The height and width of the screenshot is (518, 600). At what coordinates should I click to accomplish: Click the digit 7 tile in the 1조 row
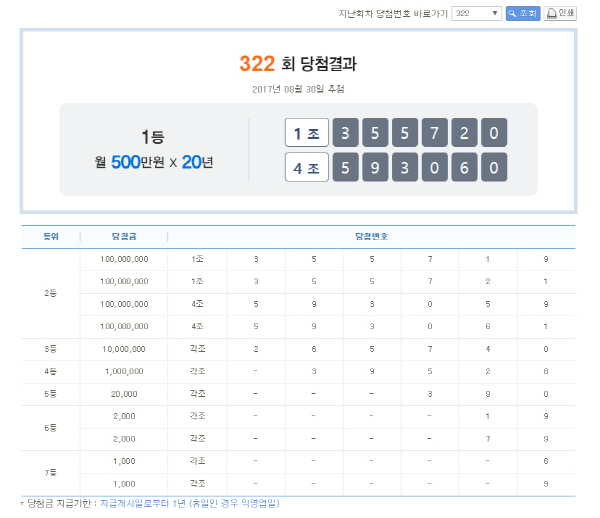435,132
